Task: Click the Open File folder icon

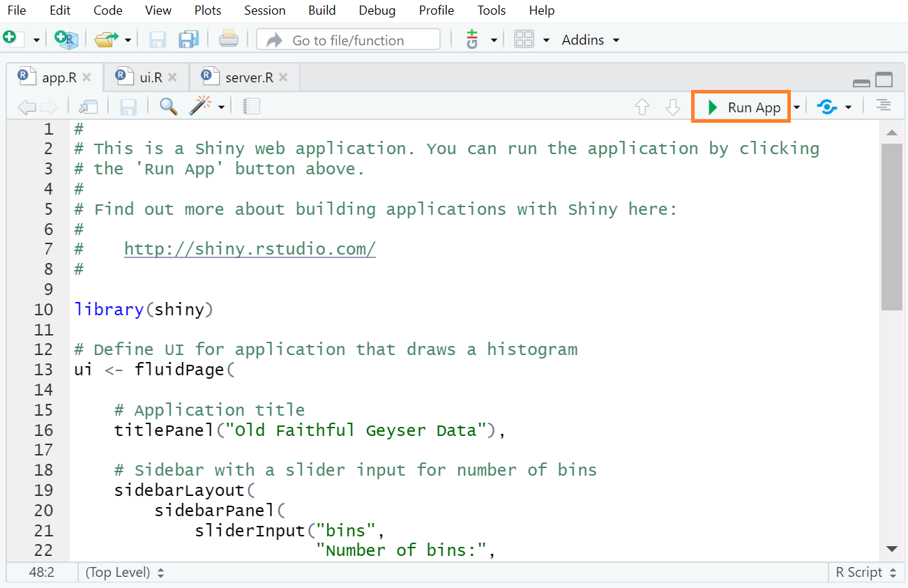Action: 106,40
